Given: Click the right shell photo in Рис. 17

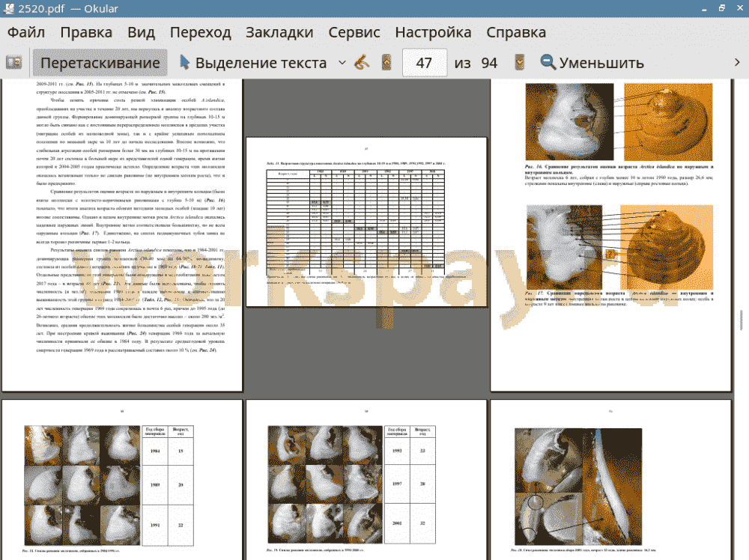Looking at the screenshot, I should 667,246.
